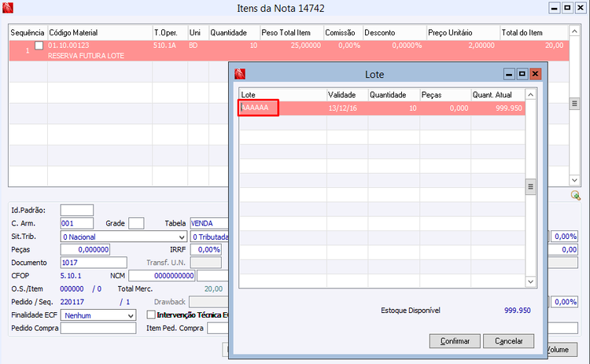Click the Quantidade column header in Lote dialog

click(394, 95)
